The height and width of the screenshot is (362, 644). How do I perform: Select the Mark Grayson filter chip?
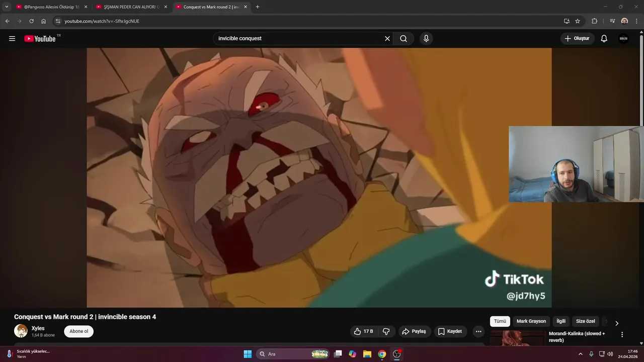coord(531,321)
